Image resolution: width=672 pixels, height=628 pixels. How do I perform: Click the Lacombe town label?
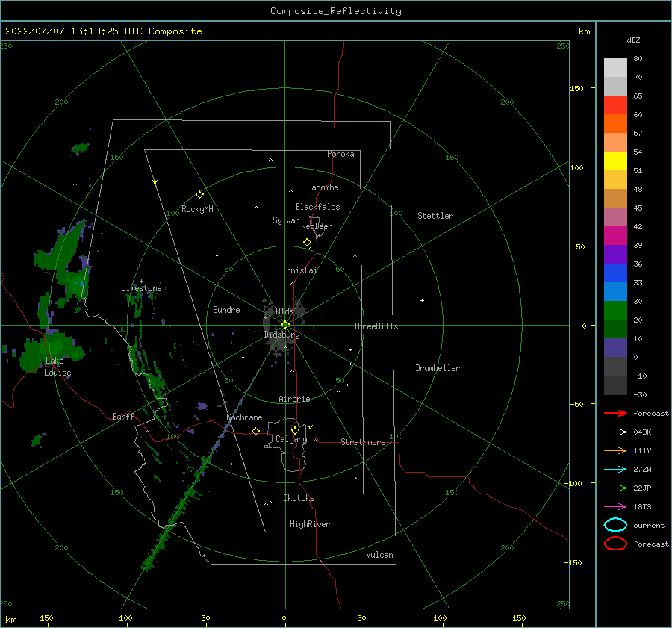323,187
